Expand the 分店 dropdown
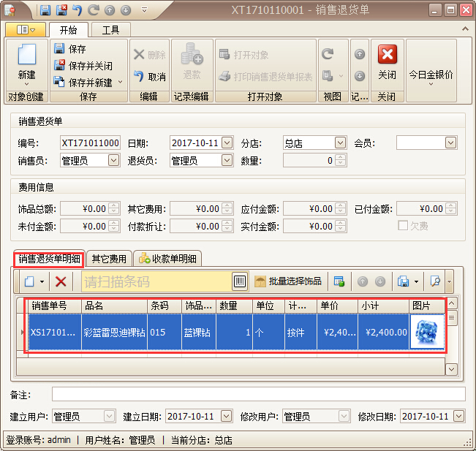Screen dimensions: 476x451 [x=340, y=143]
